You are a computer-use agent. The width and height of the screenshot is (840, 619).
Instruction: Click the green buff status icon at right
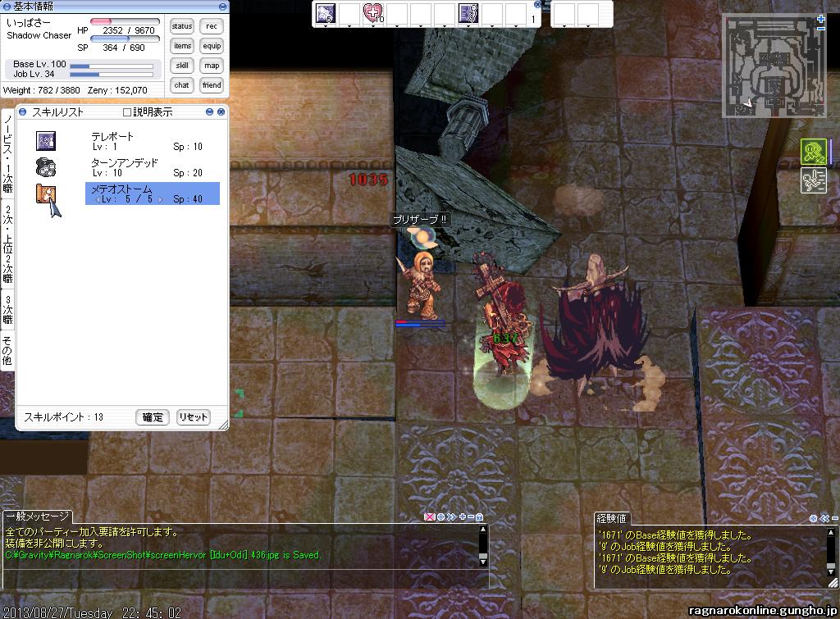[x=813, y=151]
